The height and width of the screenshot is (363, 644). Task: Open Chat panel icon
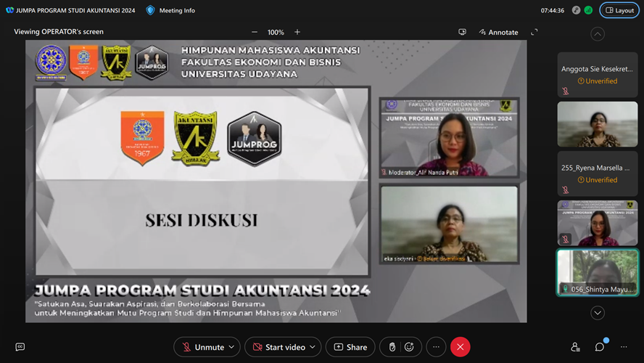tap(600, 347)
